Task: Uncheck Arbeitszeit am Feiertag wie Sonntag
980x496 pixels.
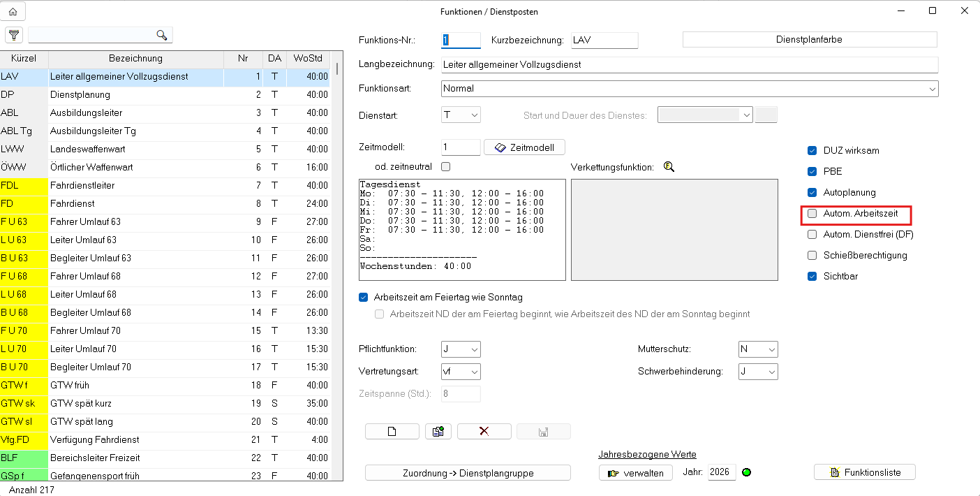Action: click(363, 297)
